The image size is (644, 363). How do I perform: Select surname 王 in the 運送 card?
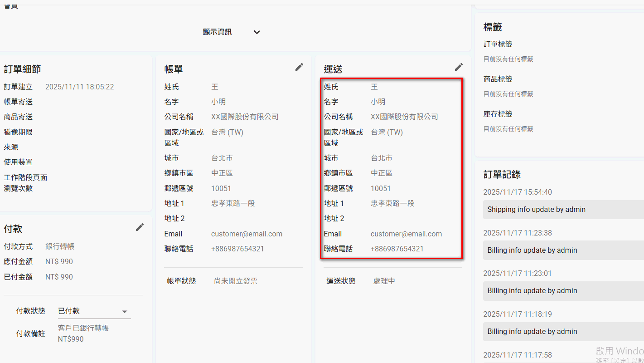click(374, 87)
